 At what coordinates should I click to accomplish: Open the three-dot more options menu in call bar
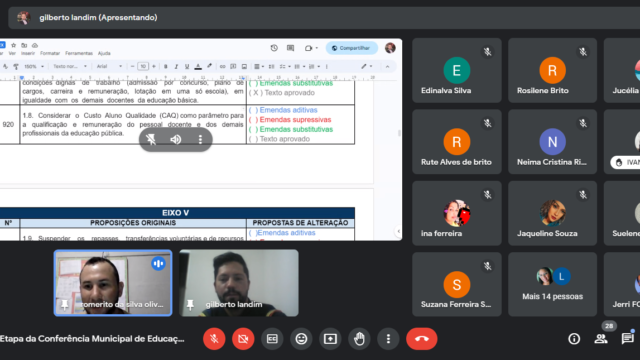point(388,339)
